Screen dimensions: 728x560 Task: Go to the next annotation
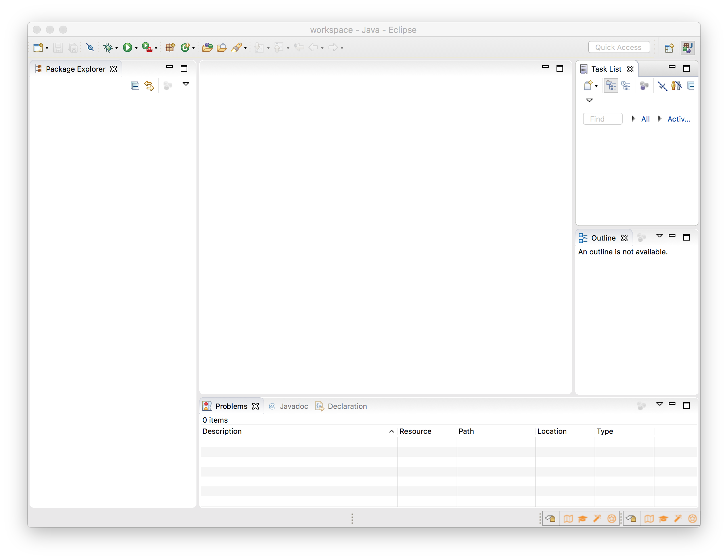click(x=259, y=47)
